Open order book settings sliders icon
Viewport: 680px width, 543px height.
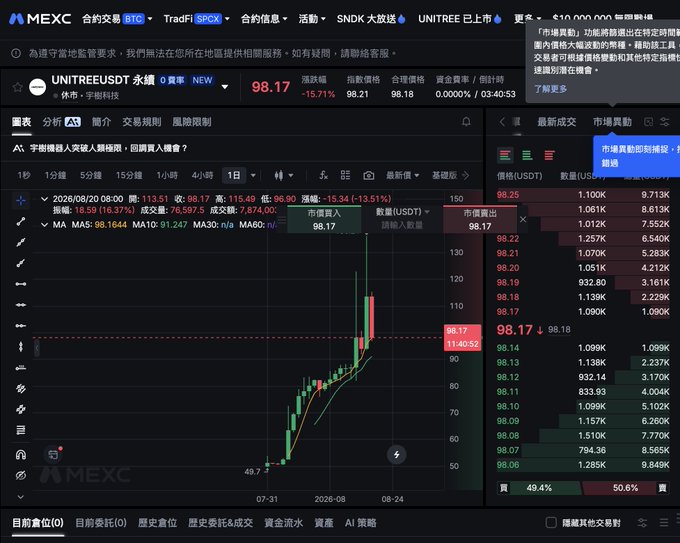click(664, 122)
